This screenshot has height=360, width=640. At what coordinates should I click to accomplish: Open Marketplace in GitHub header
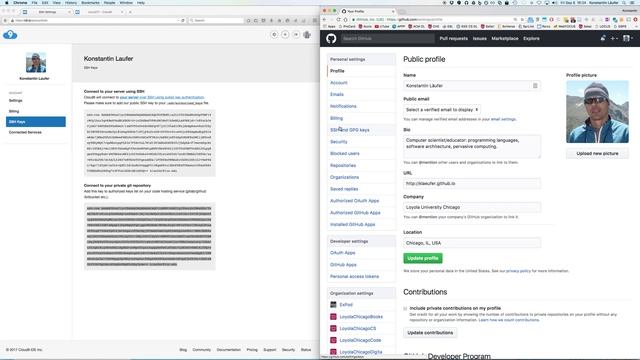pyautogui.click(x=505, y=38)
